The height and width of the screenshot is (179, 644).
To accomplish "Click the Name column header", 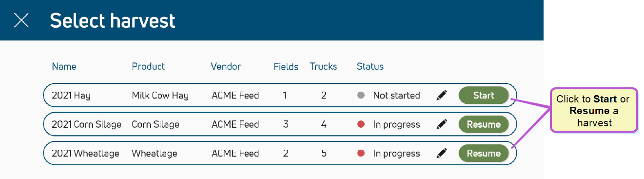I will [64, 66].
